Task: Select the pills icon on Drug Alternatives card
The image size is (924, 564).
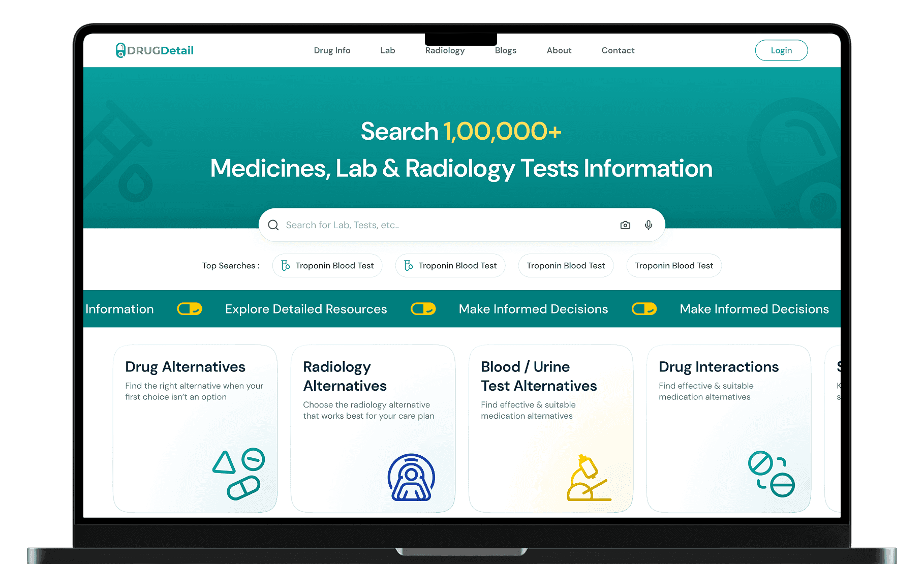Action: 239,474
